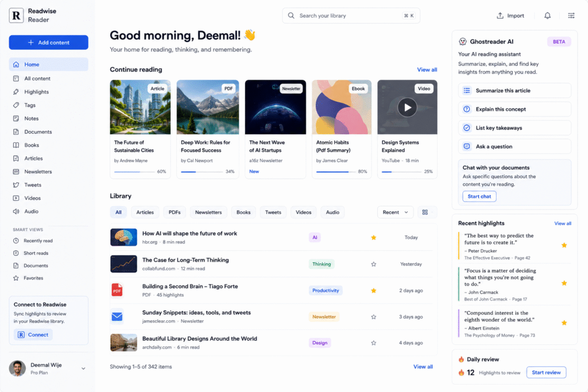Click the Design Systems Explained progress bar
Viewport: 588px width, 392px height.
click(x=401, y=172)
